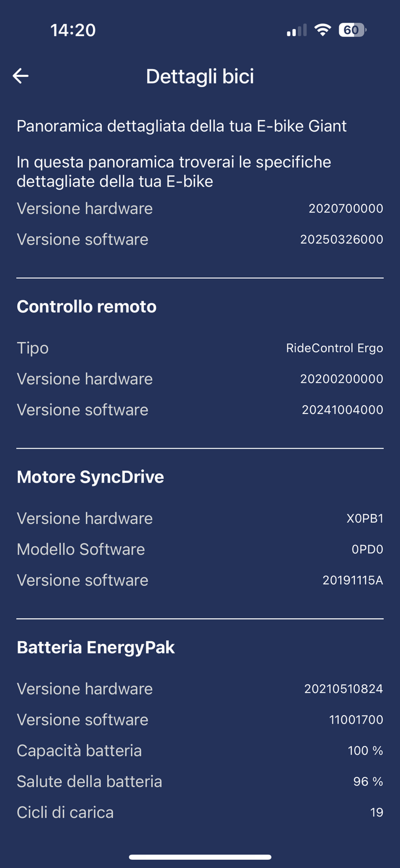400x868 pixels.
Task: Tap the battery level indicator
Action: pos(352,30)
